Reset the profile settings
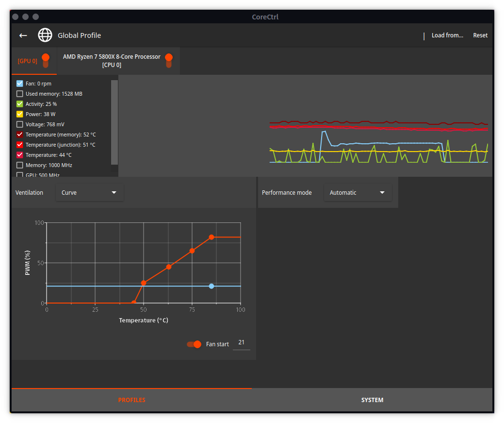This screenshot has width=504, height=423. pos(480,35)
